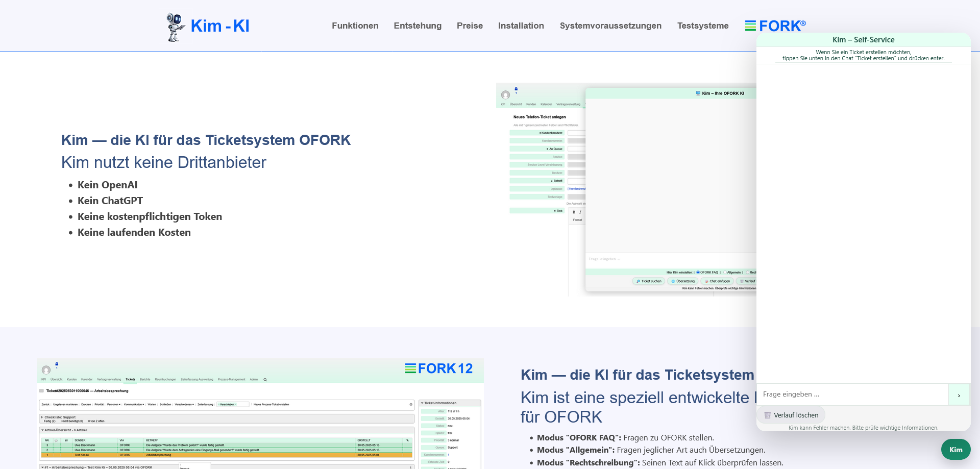The height and width of the screenshot is (469, 980).
Task: Collapse the Ticket-Informationen panel
Action: coord(422,403)
